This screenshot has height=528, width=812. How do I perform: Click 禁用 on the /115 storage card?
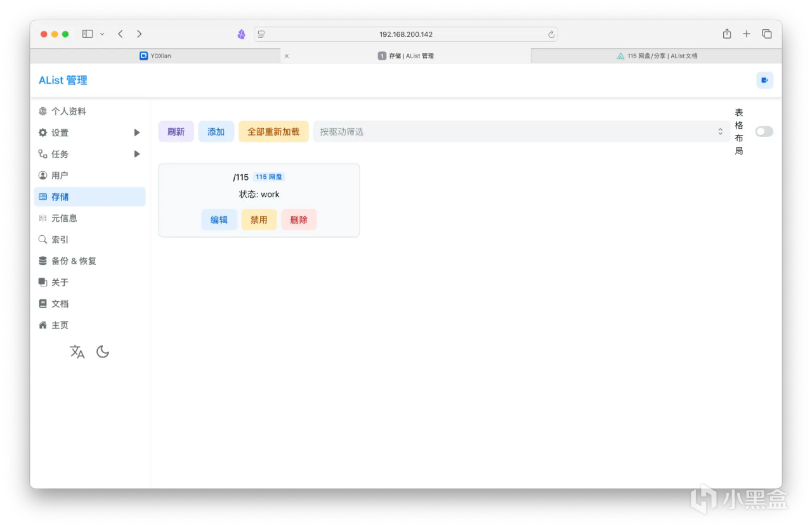tap(259, 220)
